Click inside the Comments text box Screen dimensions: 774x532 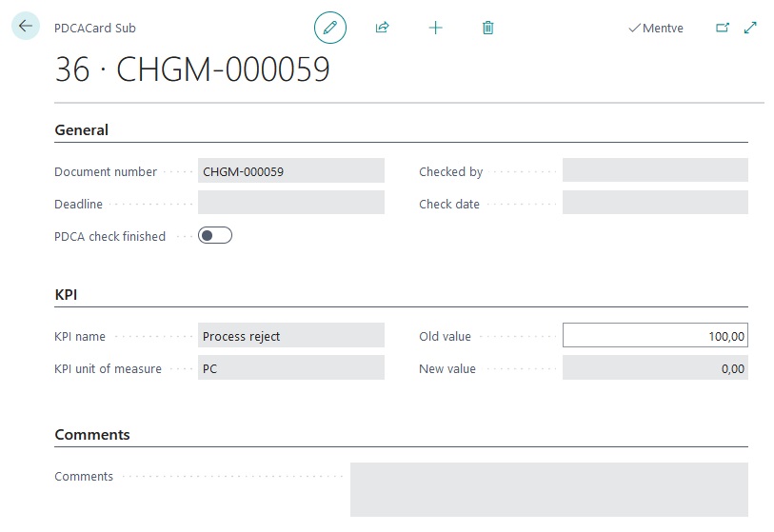pos(548,489)
